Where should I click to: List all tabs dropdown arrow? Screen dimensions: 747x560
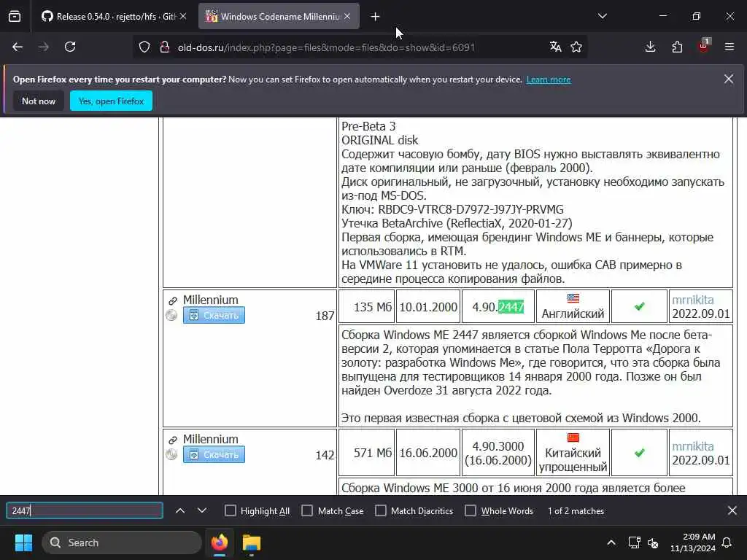602,16
